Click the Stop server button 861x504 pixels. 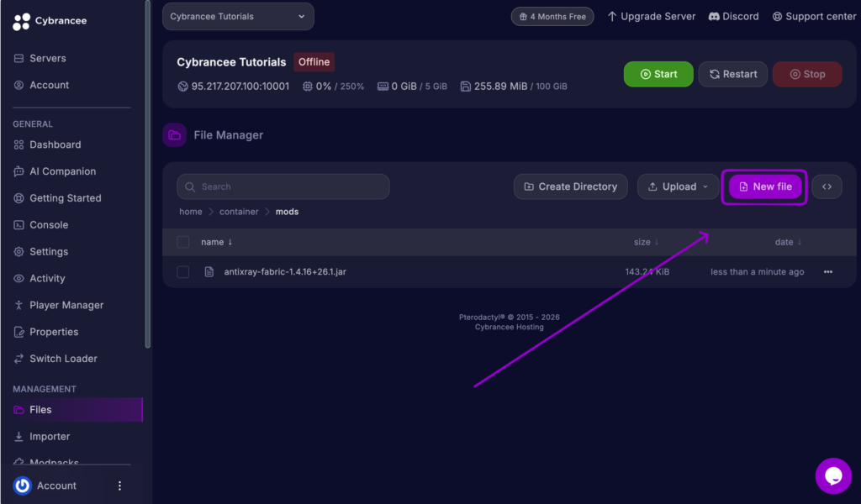tap(807, 74)
